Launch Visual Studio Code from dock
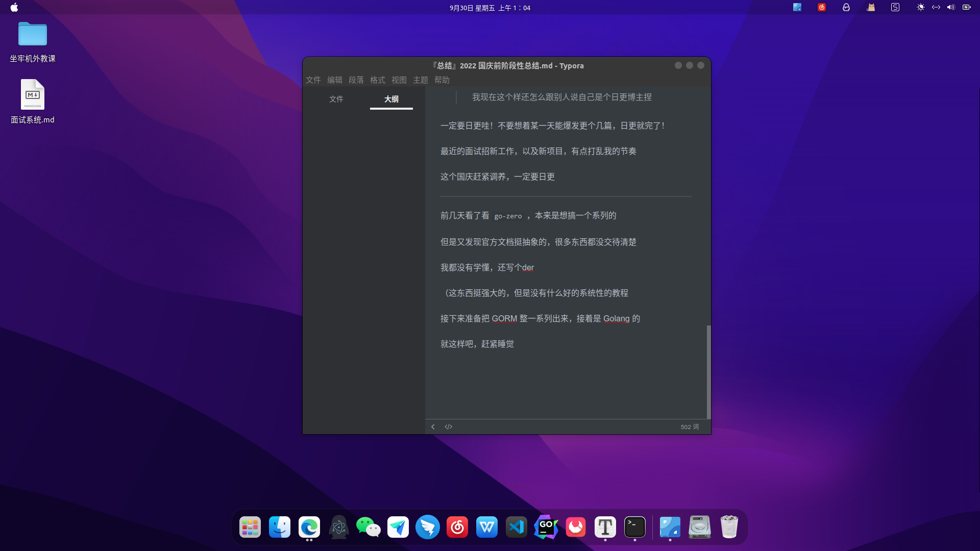Screen dimensions: 980x551 (x=517, y=527)
